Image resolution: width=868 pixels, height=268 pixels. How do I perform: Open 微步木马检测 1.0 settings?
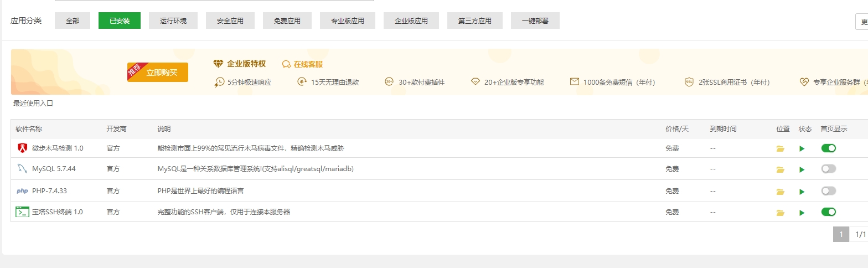[x=58, y=148]
